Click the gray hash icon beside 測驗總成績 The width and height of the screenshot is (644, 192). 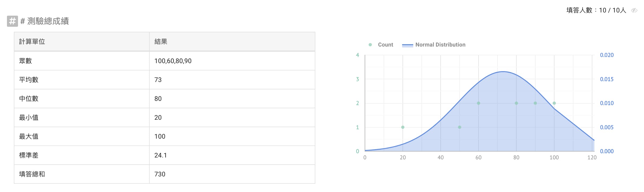[x=12, y=21]
